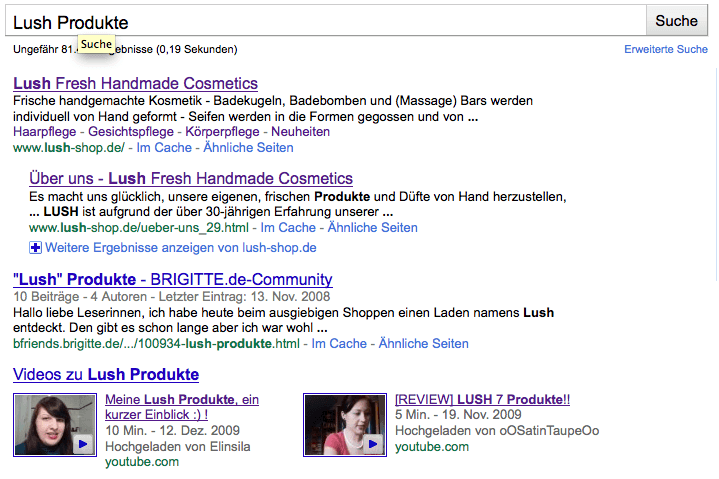Open REVIEW LUSH 7 Produkte video link
719x479 pixels.
[482, 399]
